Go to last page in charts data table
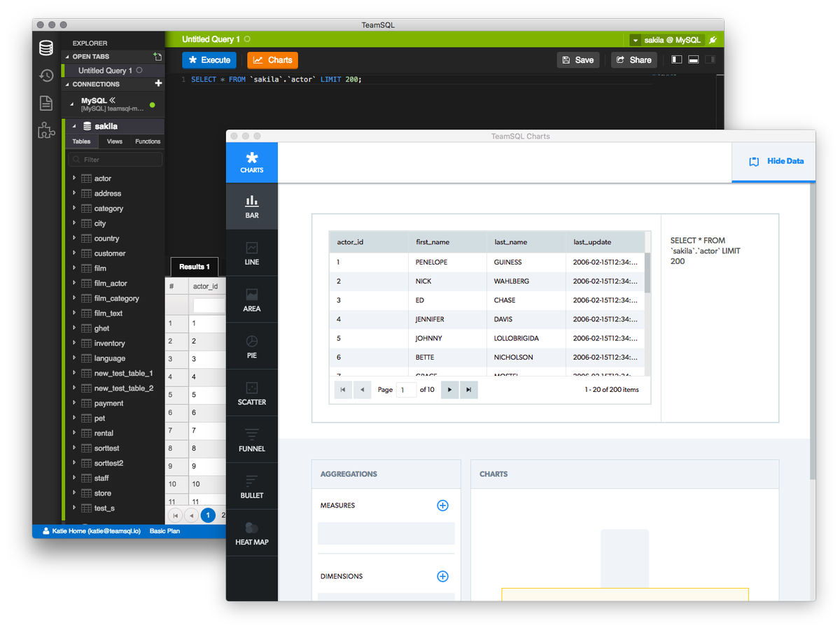 tap(469, 389)
